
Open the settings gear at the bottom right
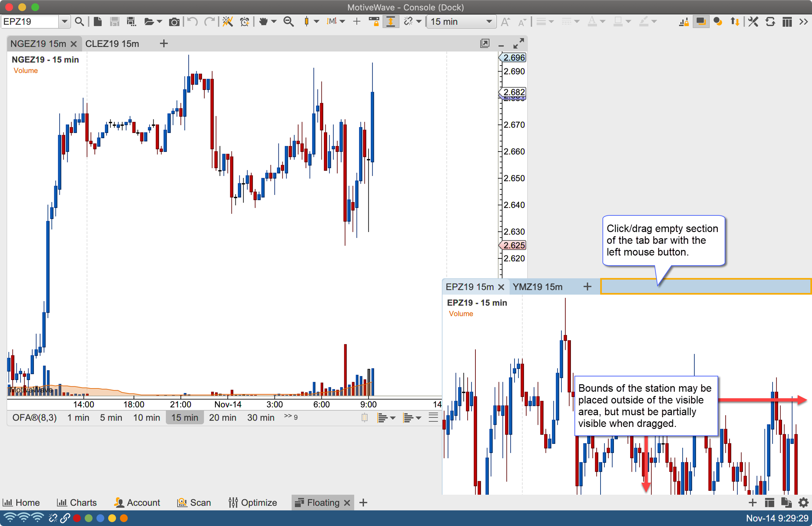tap(803, 502)
